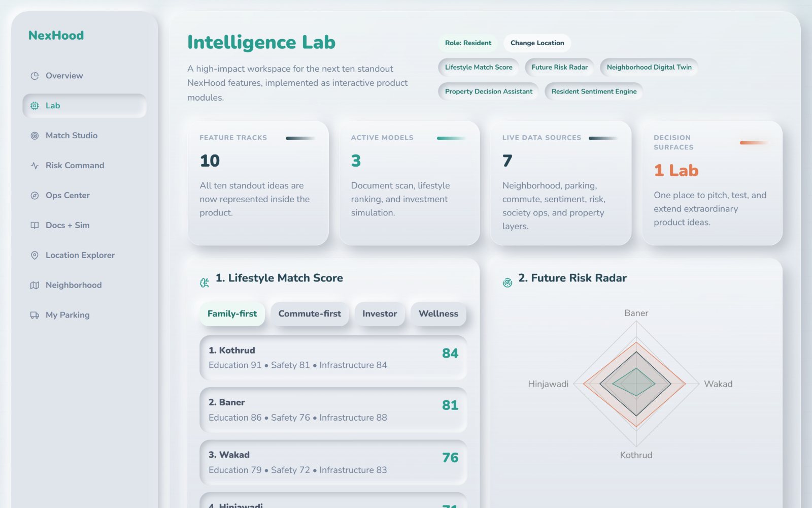The image size is (812, 508).
Task: Click the Overview pie-chart icon in sidebar
Action: click(x=35, y=76)
